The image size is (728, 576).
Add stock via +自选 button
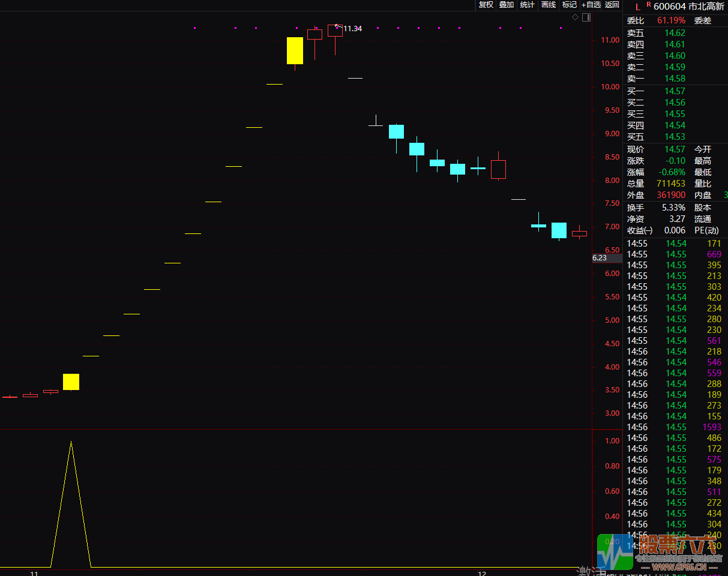(591, 5)
